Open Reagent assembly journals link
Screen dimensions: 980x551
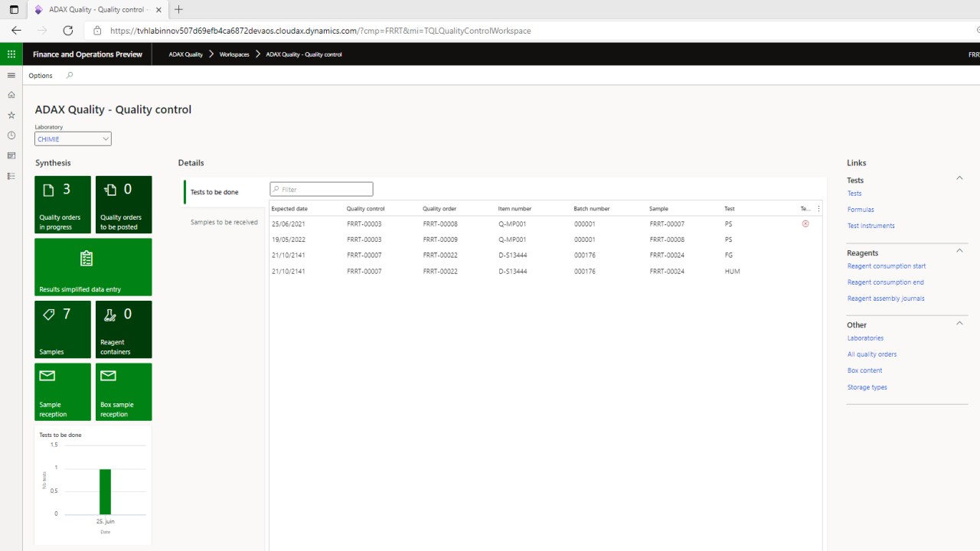click(x=886, y=298)
